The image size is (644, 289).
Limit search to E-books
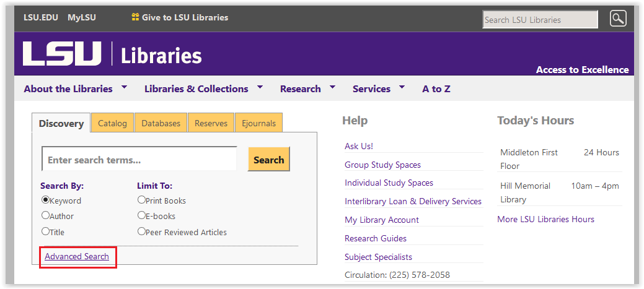[142, 215]
